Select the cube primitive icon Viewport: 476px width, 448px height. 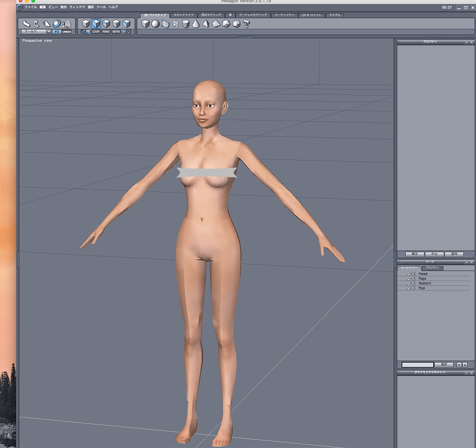145,24
